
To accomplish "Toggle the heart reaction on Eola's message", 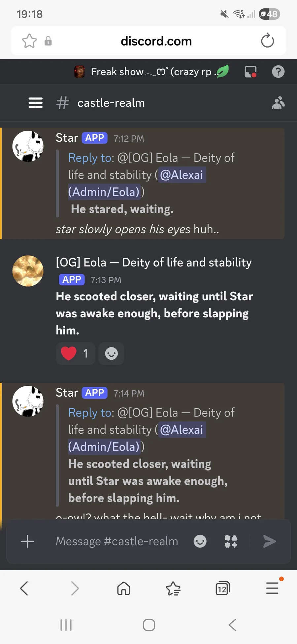I will pyautogui.click(x=76, y=353).
